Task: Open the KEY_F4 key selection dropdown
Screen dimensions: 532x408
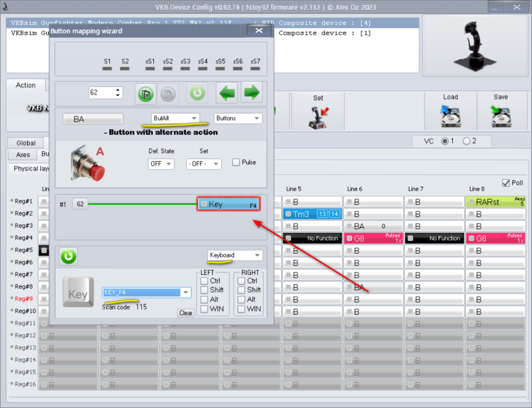Action: click(185, 292)
